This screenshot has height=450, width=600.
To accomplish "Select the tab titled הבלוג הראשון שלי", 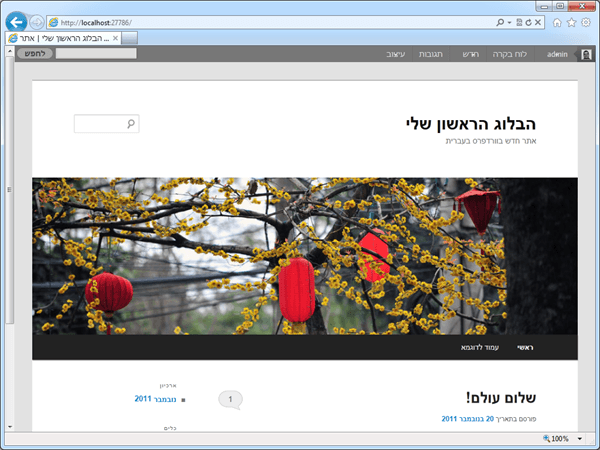I will (x=64, y=38).
